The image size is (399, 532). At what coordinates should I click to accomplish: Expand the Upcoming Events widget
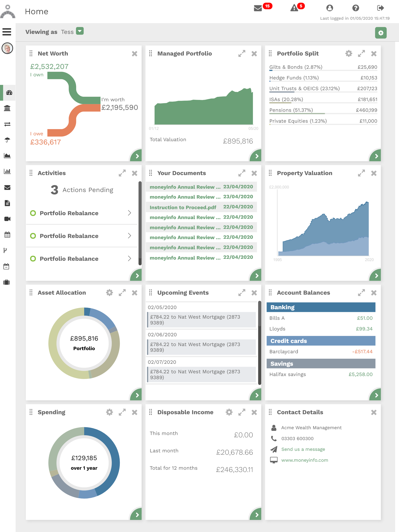[242, 292]
